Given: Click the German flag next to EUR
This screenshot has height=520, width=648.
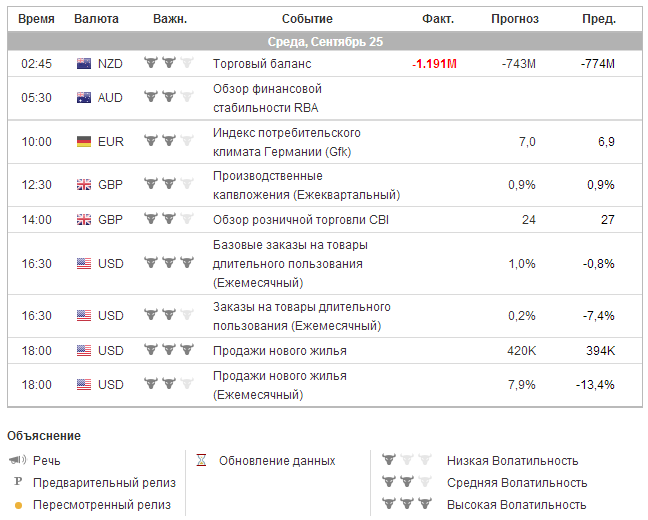Looking at the screenshot, I should pos(84,142).
